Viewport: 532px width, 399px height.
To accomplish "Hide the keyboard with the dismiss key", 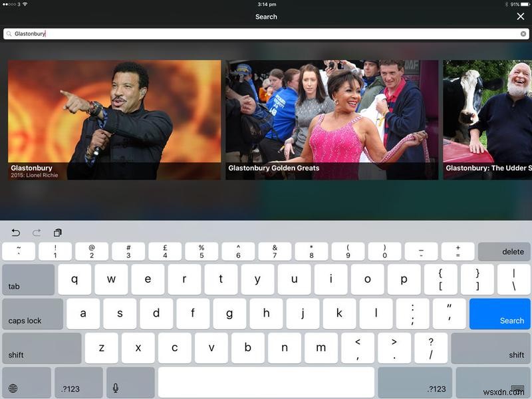I will pyautogui.click(x=516, y=388).
